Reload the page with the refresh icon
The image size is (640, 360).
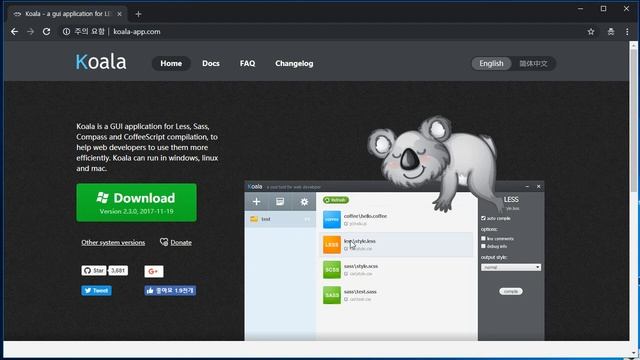coord(47,31)
